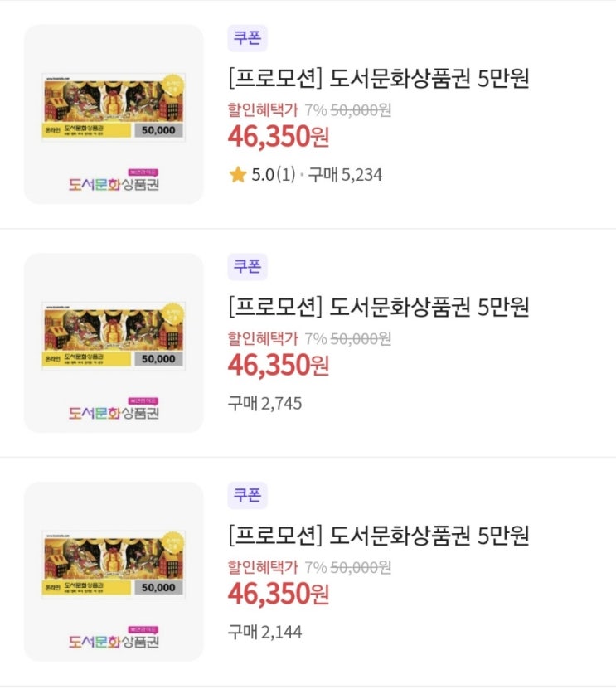The height and width of the screenshot is (694, 616).
Task: Click the 구매 2,745 purchase count
Action: tap(265, 404)
